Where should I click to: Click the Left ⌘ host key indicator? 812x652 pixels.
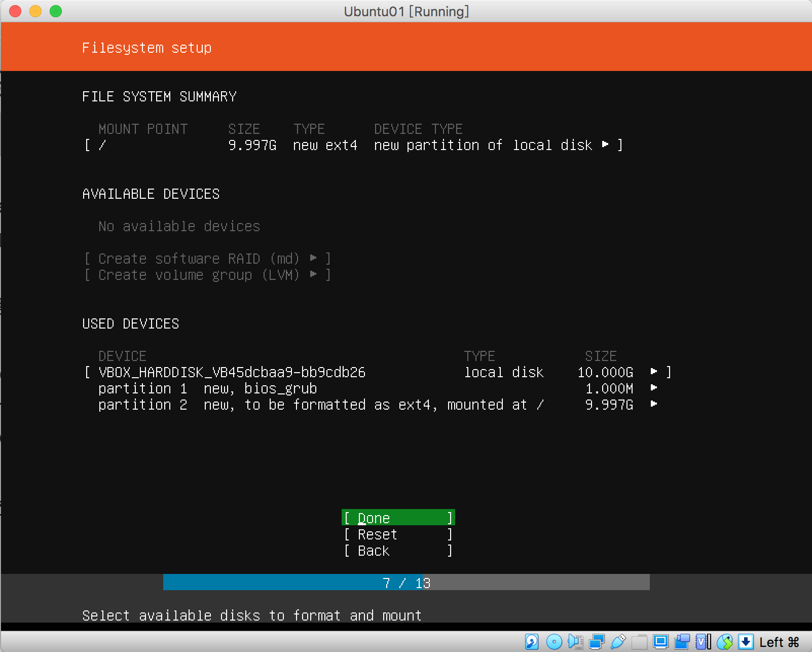coord(779,642)
